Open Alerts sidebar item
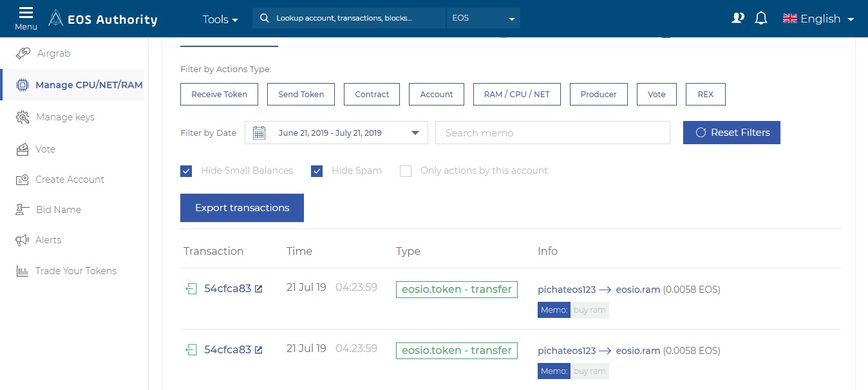The height and width of the screenshot is (390, 868). tap(48, 240)
